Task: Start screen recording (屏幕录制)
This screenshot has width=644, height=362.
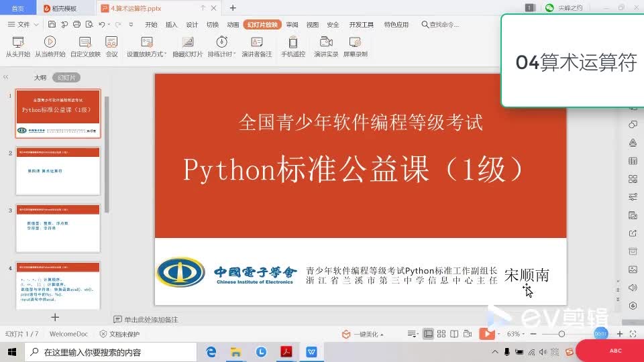Action: click(x=356, y=46)
